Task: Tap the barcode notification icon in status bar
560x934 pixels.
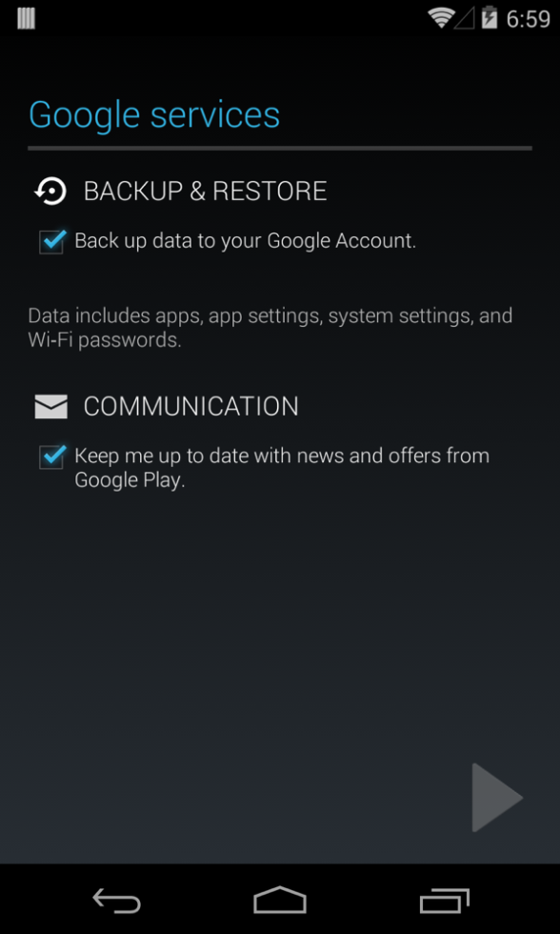Action: 26,18
